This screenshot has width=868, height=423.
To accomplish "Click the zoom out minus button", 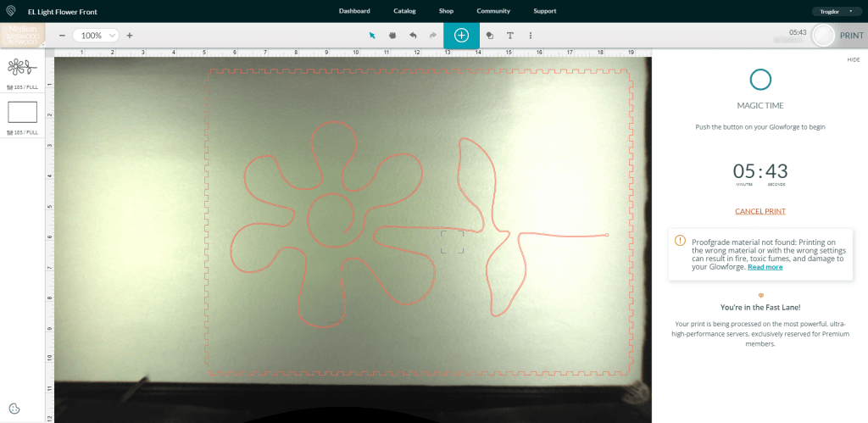I will (63, 36).
